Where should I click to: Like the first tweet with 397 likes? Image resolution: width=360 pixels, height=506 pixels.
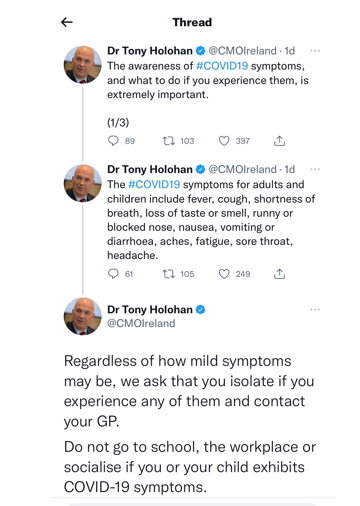pos(224,141)
